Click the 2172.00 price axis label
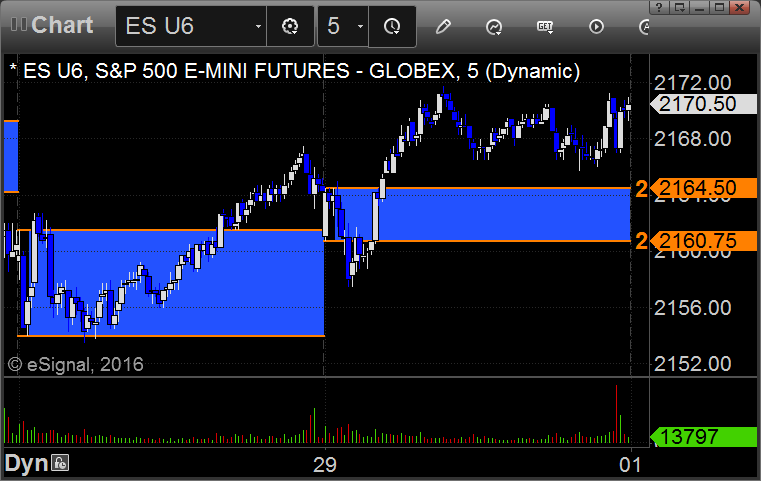The height and width of the screenshot is (481, 761). 693,83
